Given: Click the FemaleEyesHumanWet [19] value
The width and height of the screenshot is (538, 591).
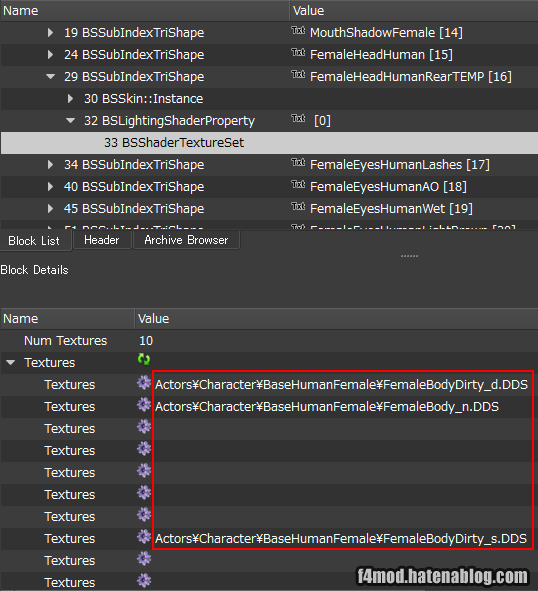Looking at the screenshot, I should pos(391,209).
